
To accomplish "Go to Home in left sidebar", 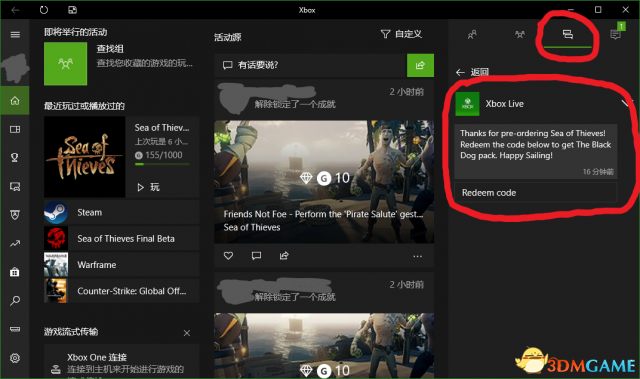I will (15, 100).
